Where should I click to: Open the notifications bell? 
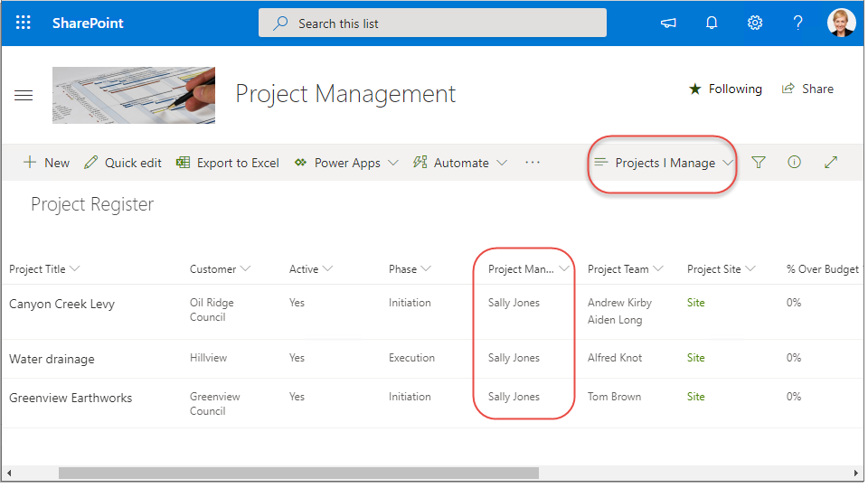coord(712,23)
